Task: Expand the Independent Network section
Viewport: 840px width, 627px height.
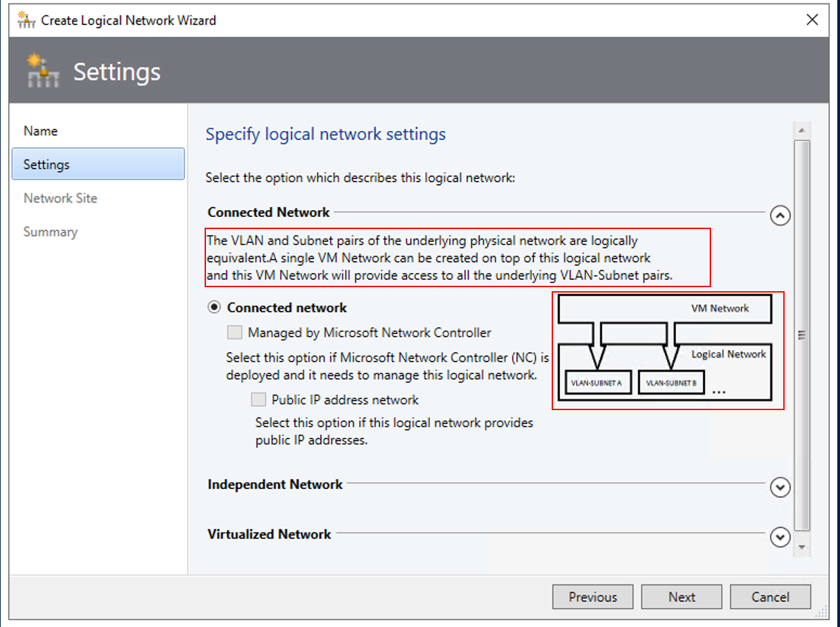Action: point(781,487)
